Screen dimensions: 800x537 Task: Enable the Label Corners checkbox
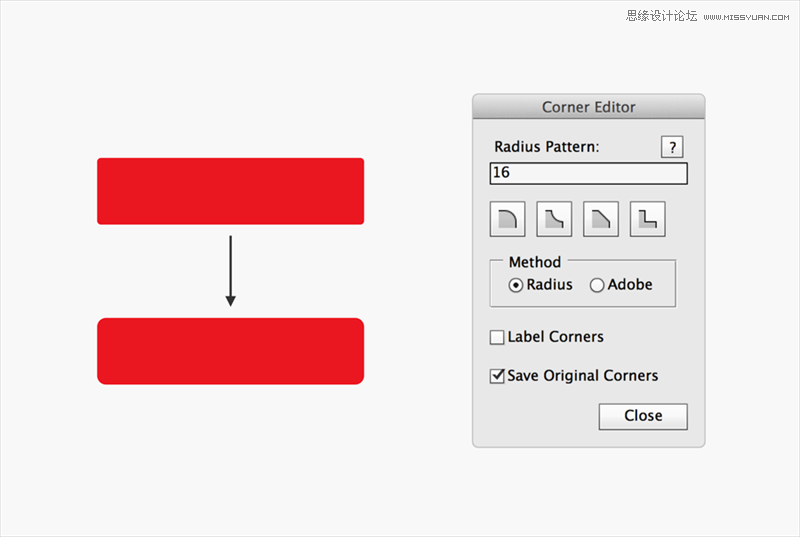pos(497,337)
